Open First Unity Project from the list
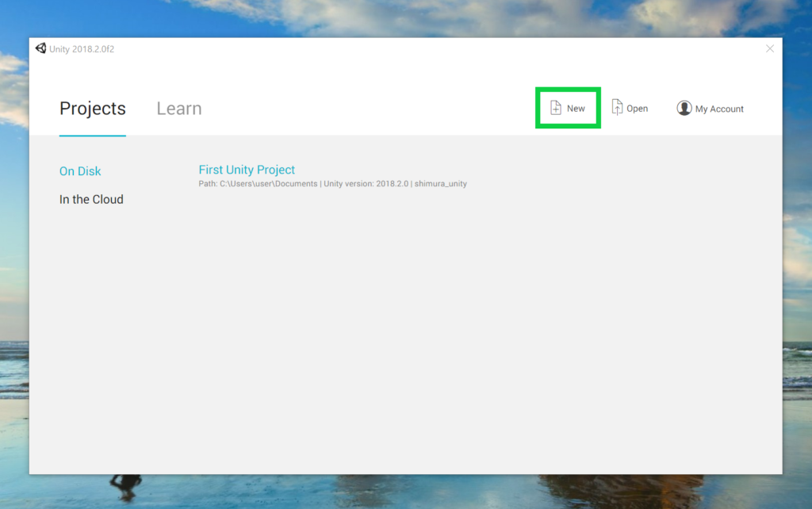Screen dimensions: 812x509 (247, 170)
